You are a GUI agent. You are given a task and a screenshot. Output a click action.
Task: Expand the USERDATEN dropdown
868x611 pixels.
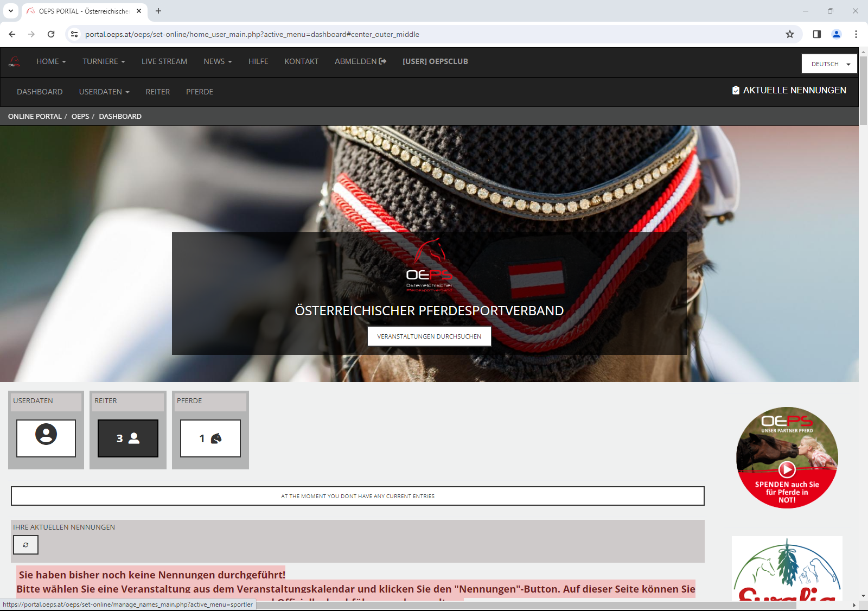point(104,92)
